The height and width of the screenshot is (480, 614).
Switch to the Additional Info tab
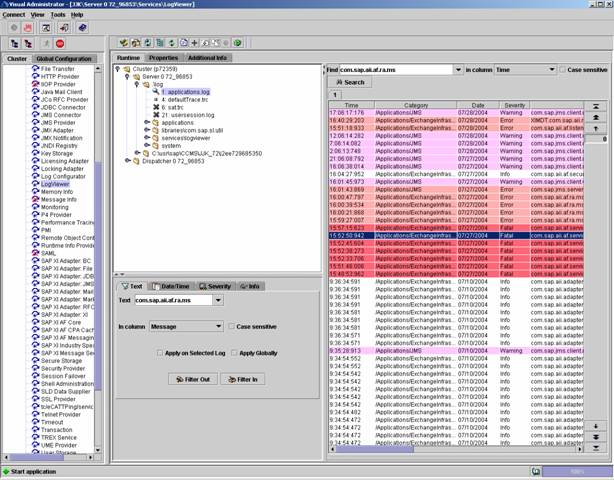(207, 58)
